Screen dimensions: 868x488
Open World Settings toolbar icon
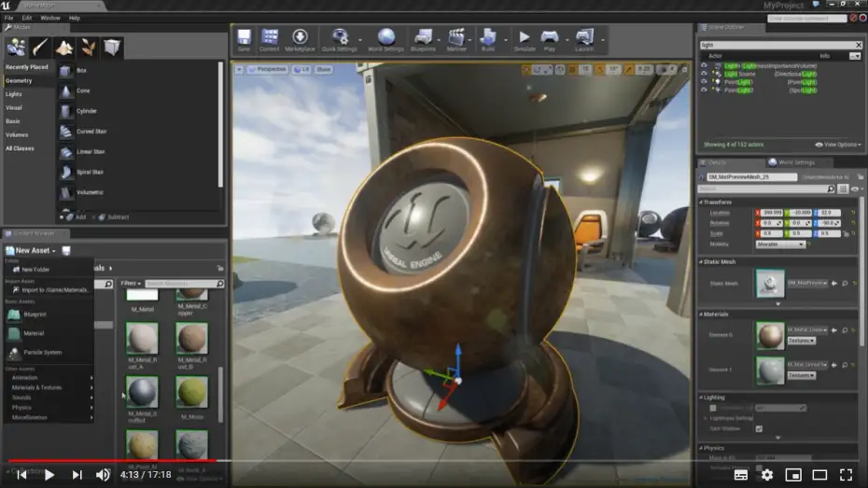coord(385,40)
